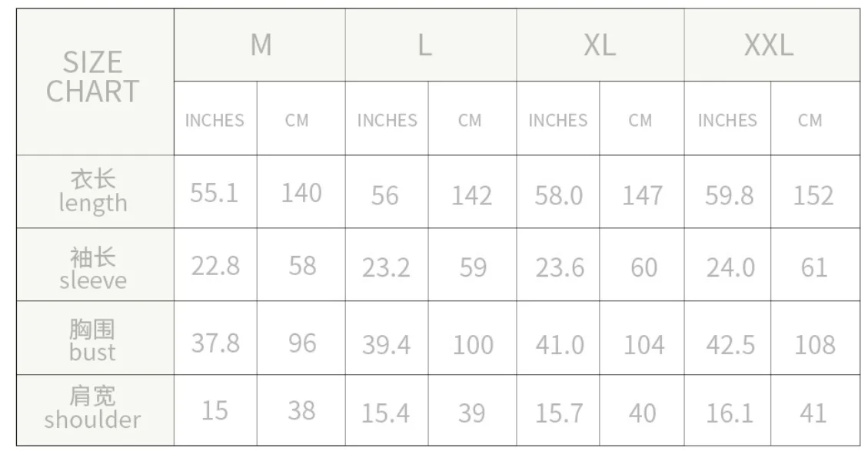Image resolution: width=868 pixels, height=451 pixels.
Task: Select the XXL length value 152 cm
Action: coord(813,195)
